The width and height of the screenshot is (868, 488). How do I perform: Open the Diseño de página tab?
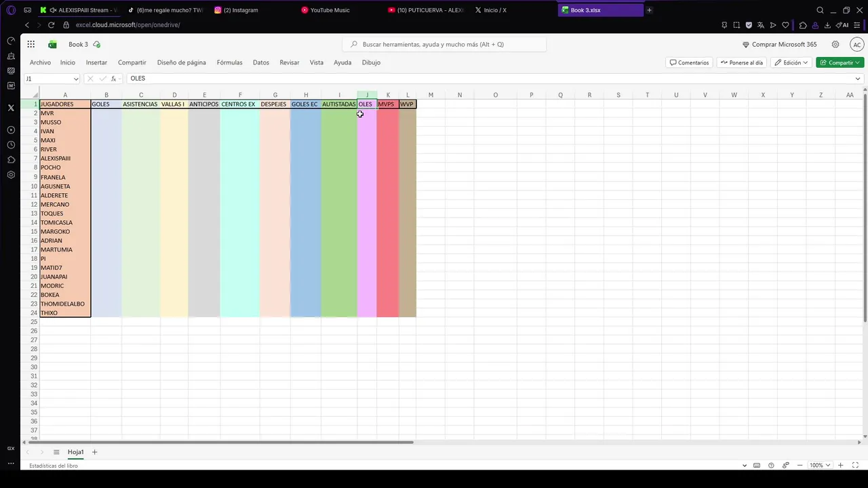[182, 62]
